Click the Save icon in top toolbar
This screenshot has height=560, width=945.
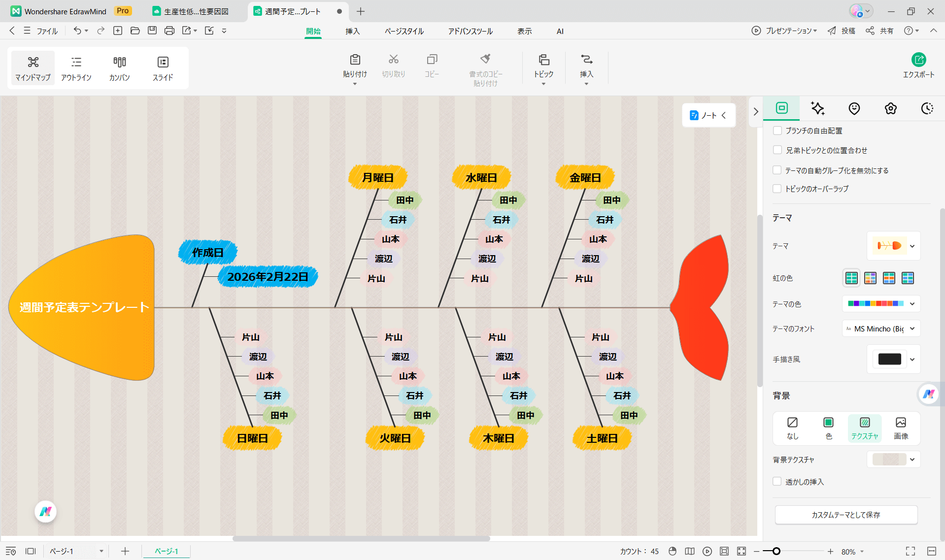pos(152,31)
